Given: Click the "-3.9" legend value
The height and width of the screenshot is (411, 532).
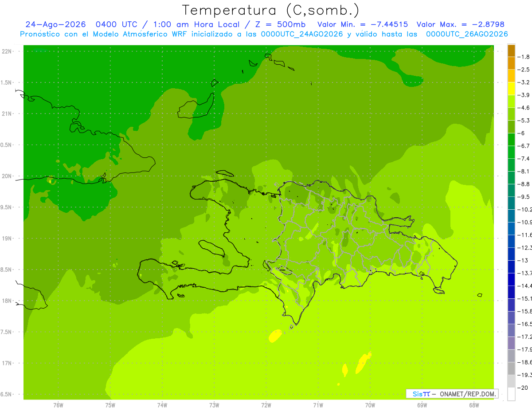Looking at the screenshot, I should click(524, 95).
